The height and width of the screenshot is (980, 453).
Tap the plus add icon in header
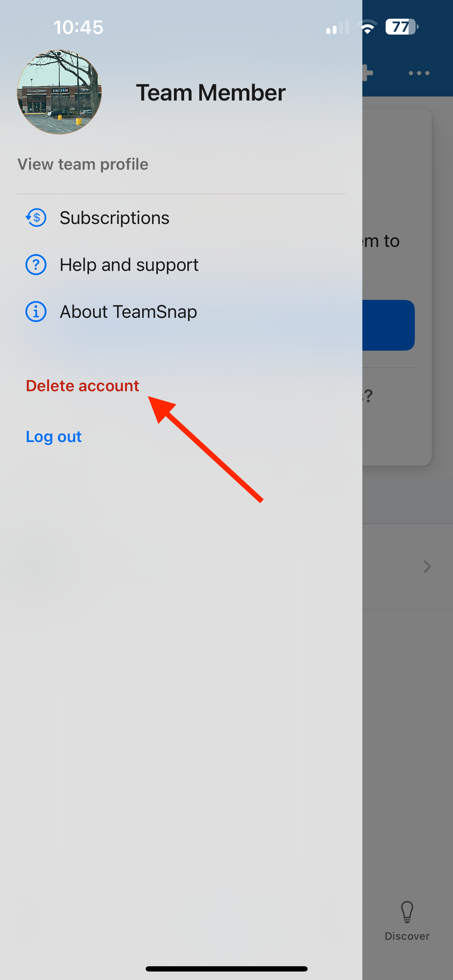point(367,73)
